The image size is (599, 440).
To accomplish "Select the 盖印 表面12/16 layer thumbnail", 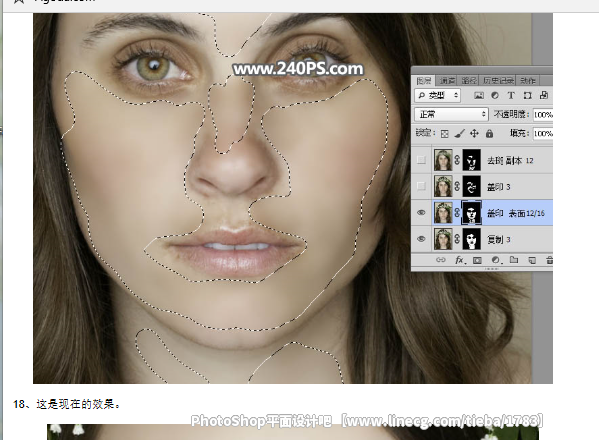I will pos(443,213).
